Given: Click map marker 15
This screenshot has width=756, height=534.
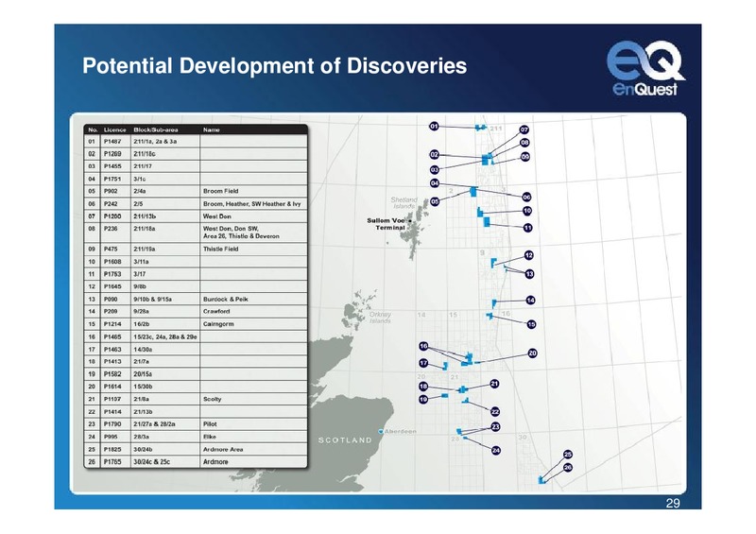Looking at the screenshot, I should tap(531, 324).
